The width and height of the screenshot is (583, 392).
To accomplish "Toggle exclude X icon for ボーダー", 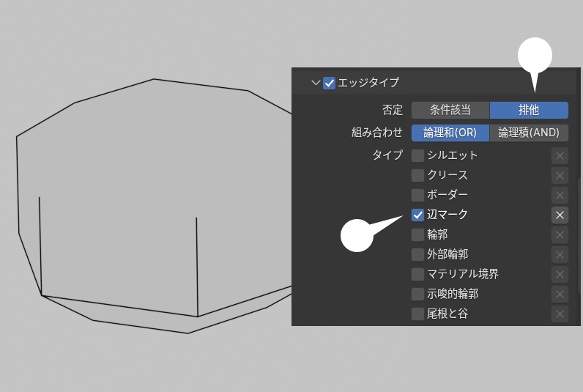I will pos(560,195).
